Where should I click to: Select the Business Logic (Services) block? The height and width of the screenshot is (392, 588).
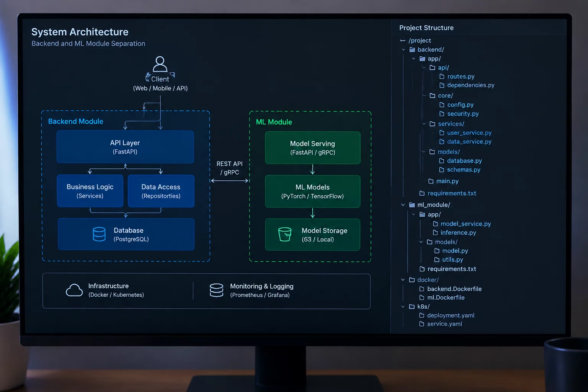pyautogui.click(x=90, y=191)
